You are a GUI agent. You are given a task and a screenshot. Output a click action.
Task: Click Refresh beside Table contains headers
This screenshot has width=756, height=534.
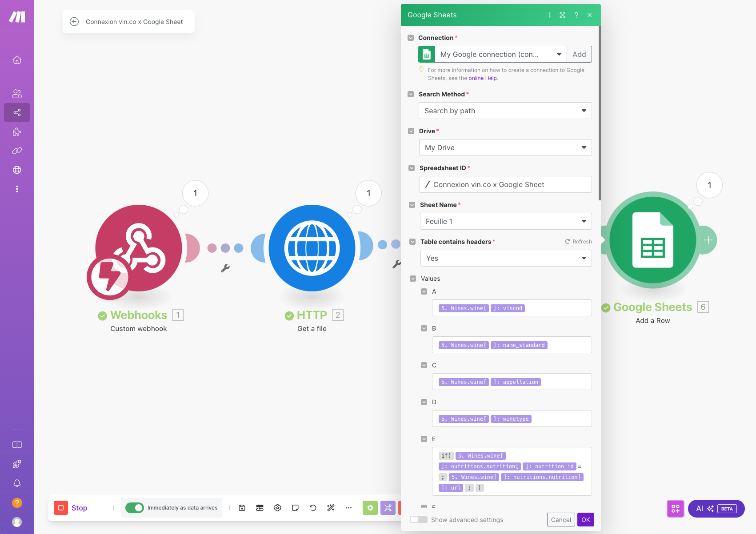pos(578,242)
